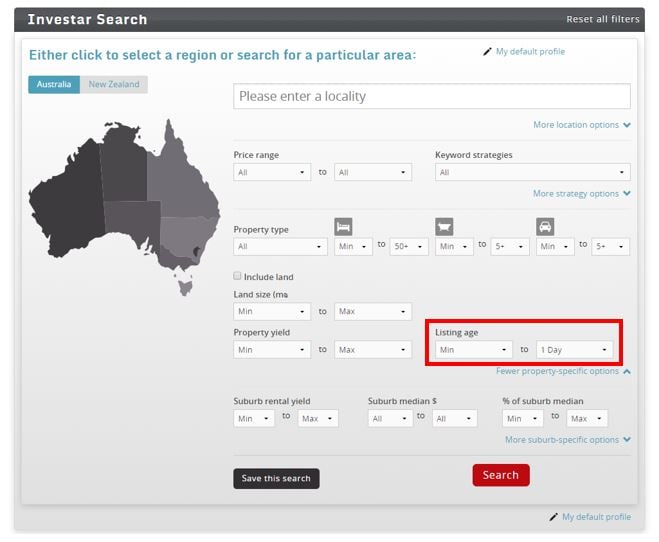Open the Listing age 1 Day dropdown
The image size is (659, 542).
point(575,350)
